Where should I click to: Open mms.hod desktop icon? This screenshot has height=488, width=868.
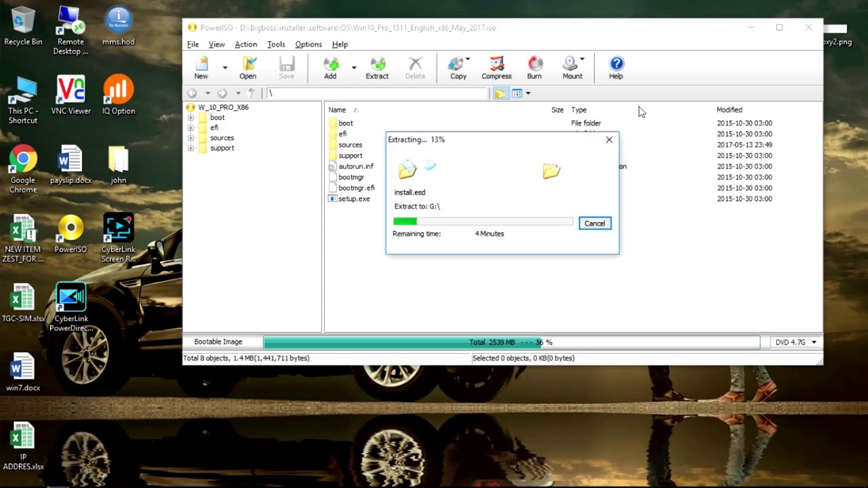point(119,26)
